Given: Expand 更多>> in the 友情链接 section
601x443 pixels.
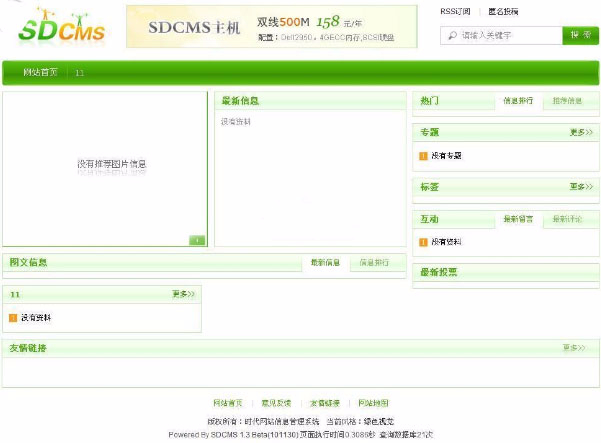Looking at the screenshot, I should (x=573, y=348).
